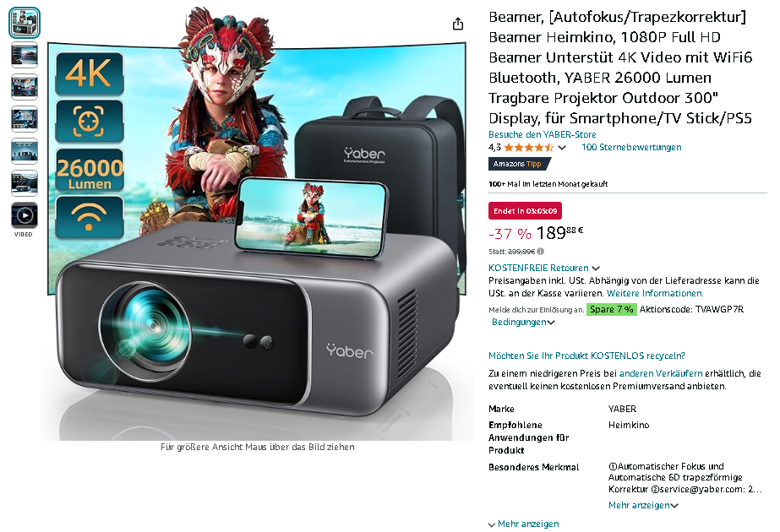Expand the Bedingungen coupon conditions

[523, 323]
